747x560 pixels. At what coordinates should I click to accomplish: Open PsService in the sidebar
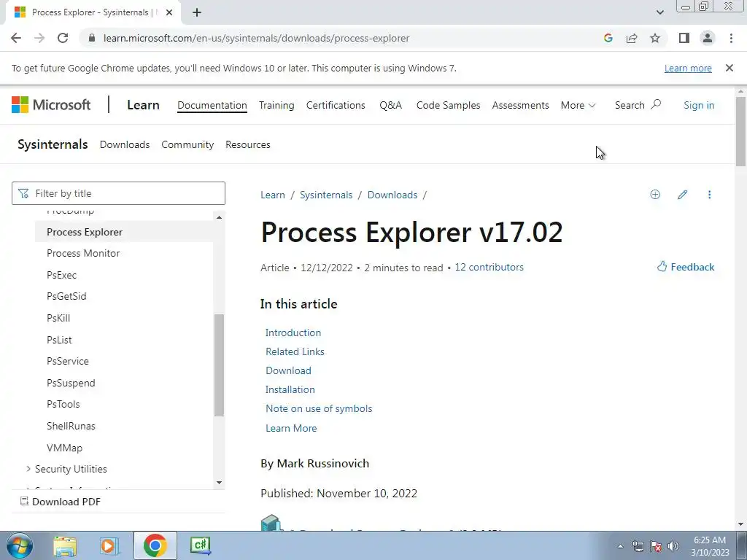[68, 361]
